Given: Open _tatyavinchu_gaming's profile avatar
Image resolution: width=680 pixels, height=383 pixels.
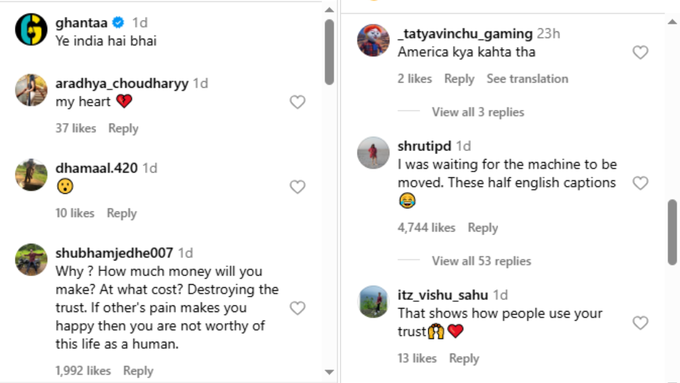Looking at the screenshot, I should coord(373,40).
